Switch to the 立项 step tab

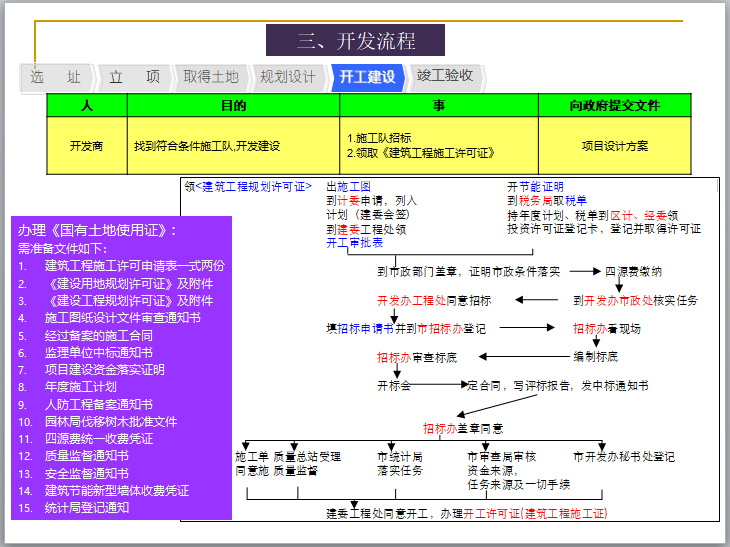pyautogui.click(x=134, y=77)
